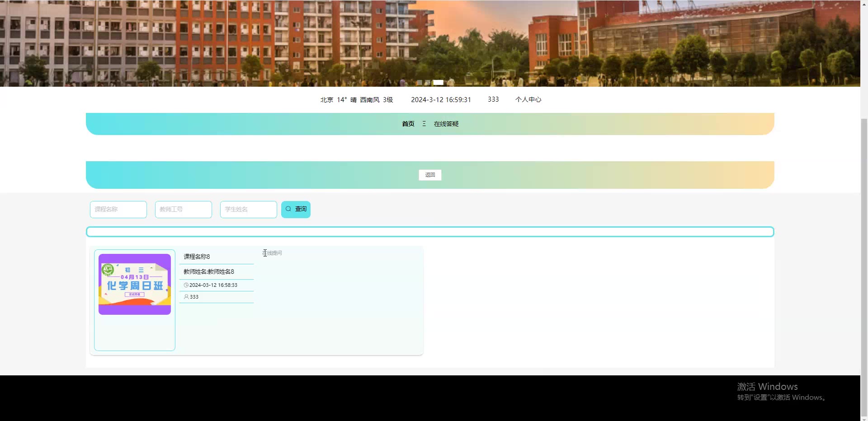
Task: Click the 返回 button
Action: point(430,175)
